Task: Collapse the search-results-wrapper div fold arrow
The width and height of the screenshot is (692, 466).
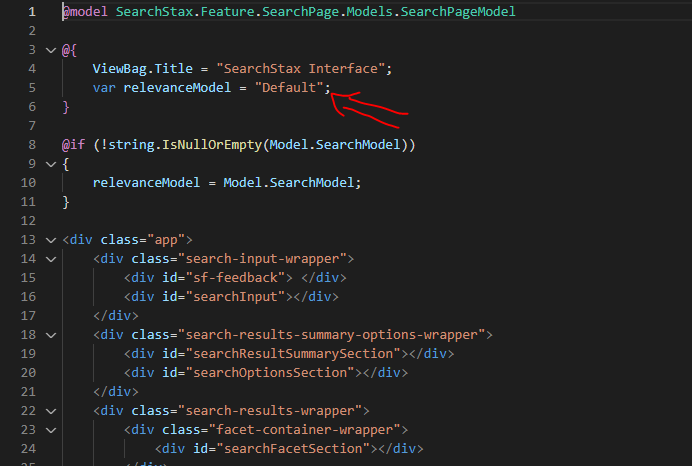Action: [x=51, y=411]
